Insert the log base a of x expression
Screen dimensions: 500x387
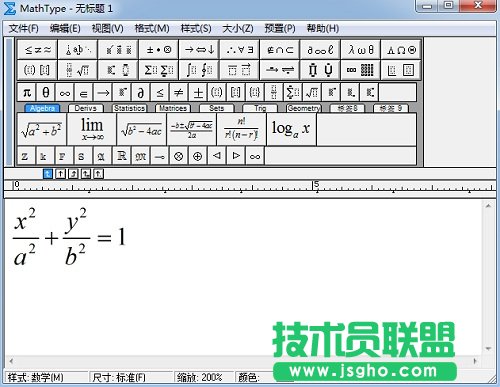pyautogui.click(x=292, y=129)
